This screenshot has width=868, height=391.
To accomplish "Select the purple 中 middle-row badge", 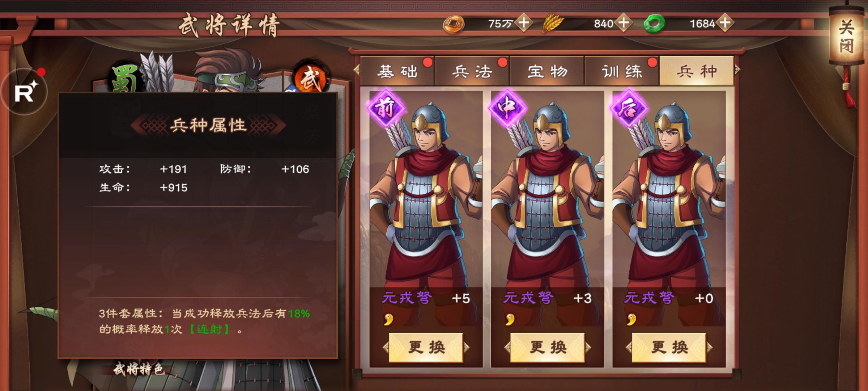I will [x=507, y=108].
